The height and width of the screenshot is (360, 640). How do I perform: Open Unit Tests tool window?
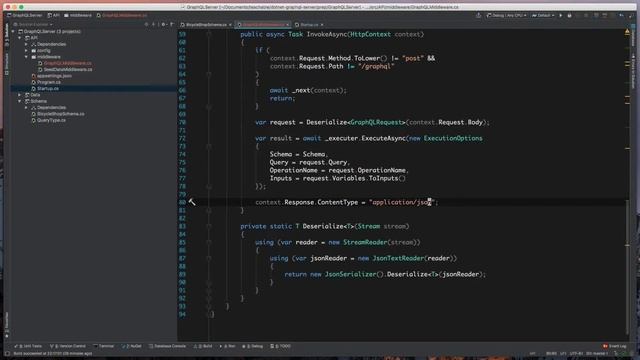coord(29,346)
